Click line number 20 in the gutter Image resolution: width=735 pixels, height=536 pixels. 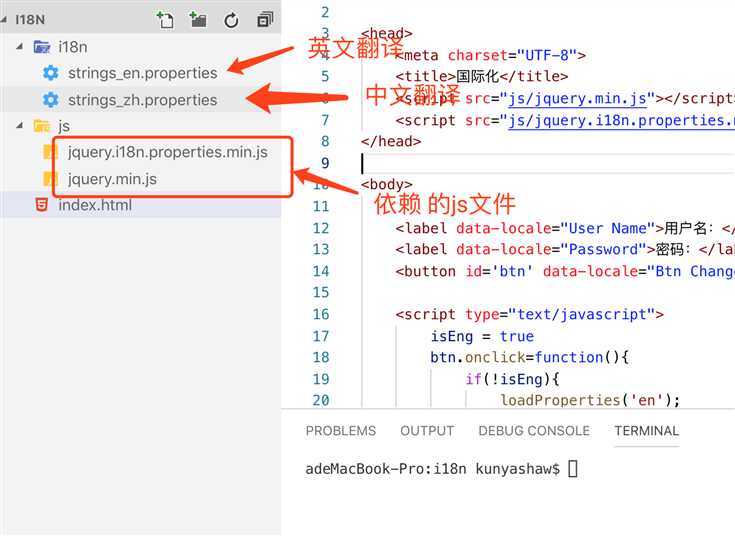coord(321,400)
